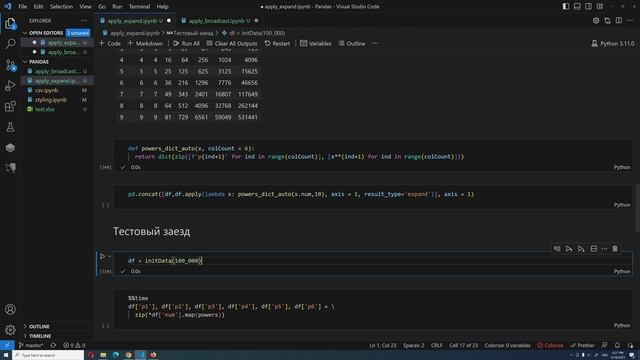
Task: Add a new Code cell
Action: click(x=110, y=43)
